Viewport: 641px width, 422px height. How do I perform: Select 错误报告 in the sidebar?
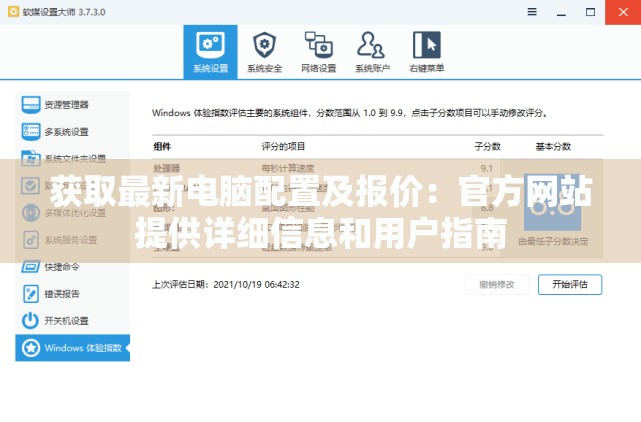[72, 294]
